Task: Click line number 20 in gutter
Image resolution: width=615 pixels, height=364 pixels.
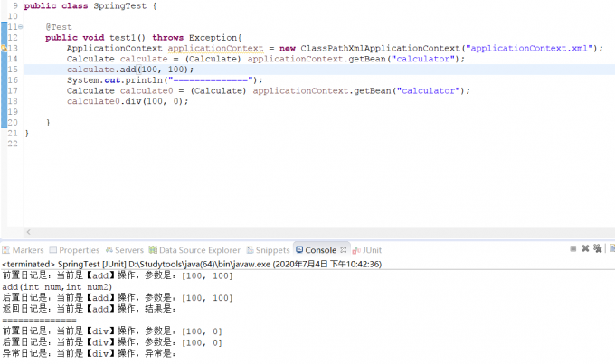Action: coord(13,122)
